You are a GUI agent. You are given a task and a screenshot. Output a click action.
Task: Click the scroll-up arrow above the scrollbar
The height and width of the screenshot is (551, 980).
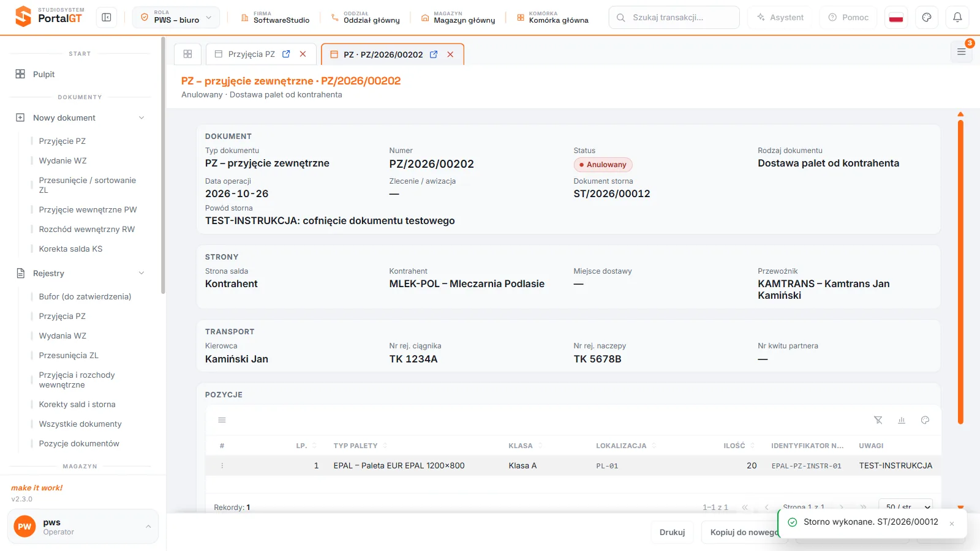coord(960,114)
